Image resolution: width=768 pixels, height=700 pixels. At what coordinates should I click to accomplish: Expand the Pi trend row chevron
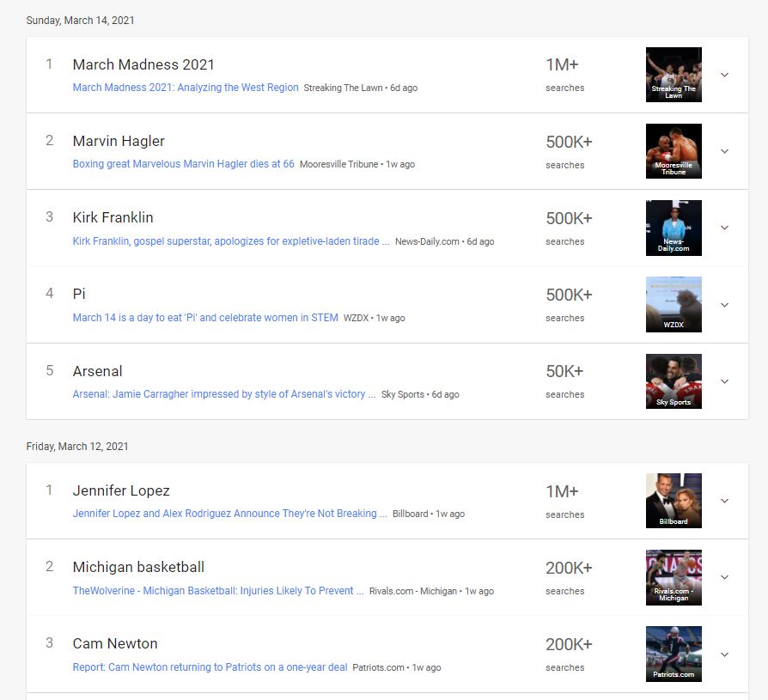coord(724,305)
